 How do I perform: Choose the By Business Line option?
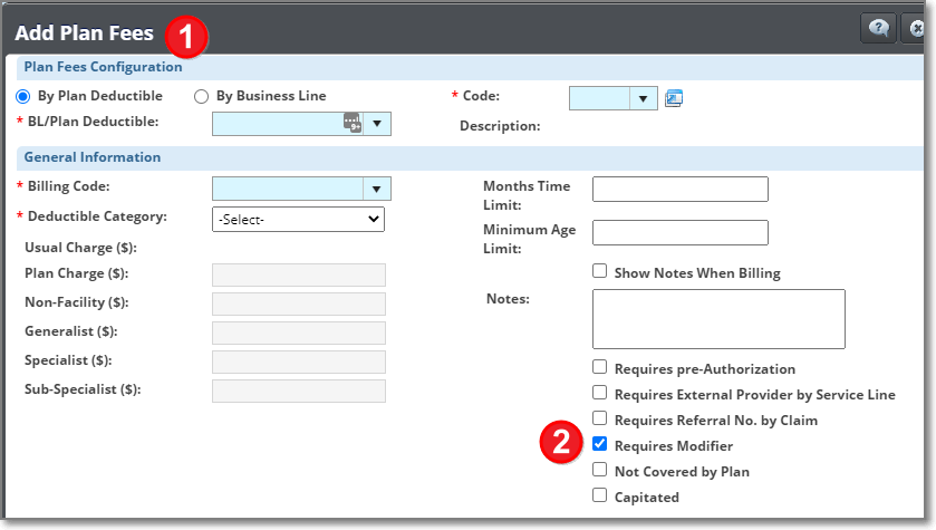click(201, 97)
